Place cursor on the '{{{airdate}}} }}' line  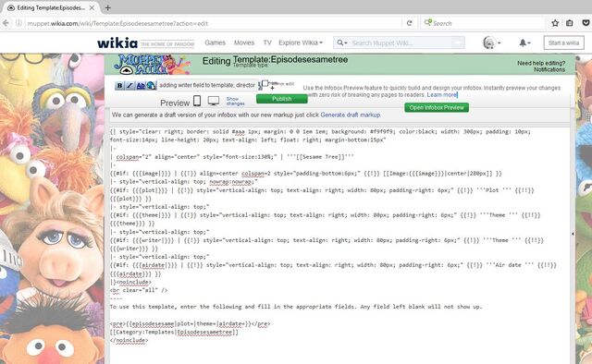(x=135, y=273)
